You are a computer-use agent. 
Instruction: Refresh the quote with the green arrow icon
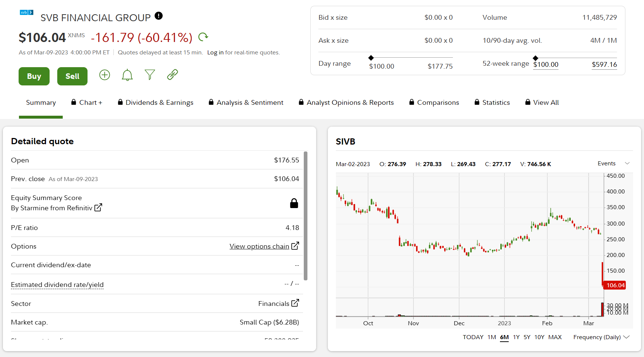point(203,37)
